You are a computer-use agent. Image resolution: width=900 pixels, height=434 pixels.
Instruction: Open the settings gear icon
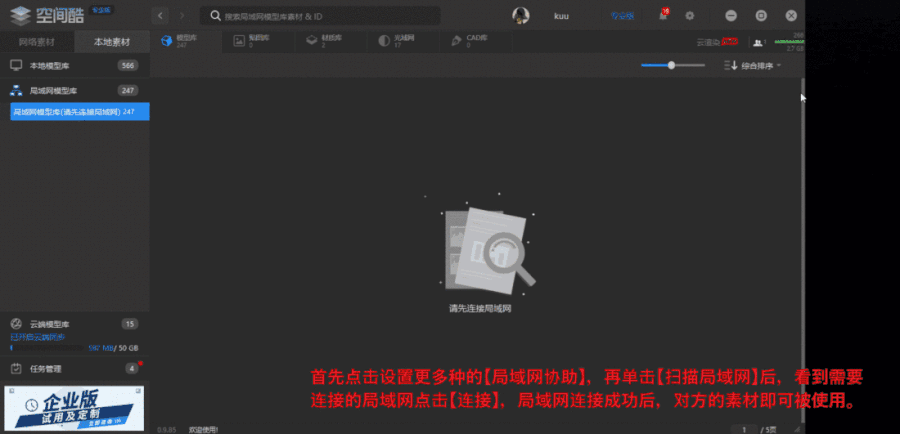coord(690,16)
